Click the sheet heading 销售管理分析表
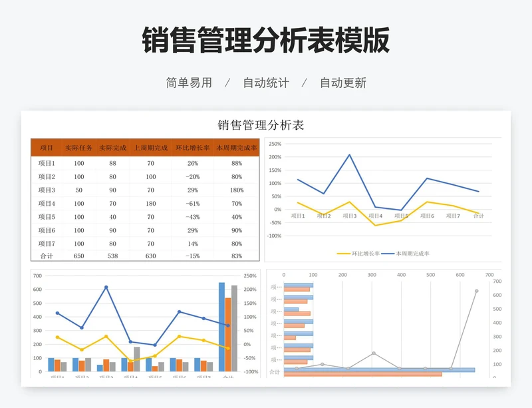 (261, 125)
